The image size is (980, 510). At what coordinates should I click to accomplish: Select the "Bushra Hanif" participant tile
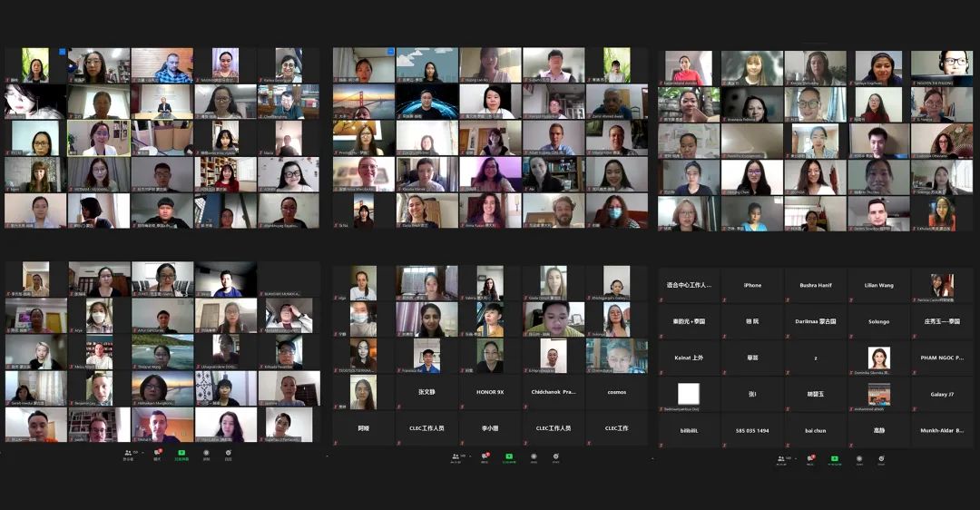click(815, 285)
